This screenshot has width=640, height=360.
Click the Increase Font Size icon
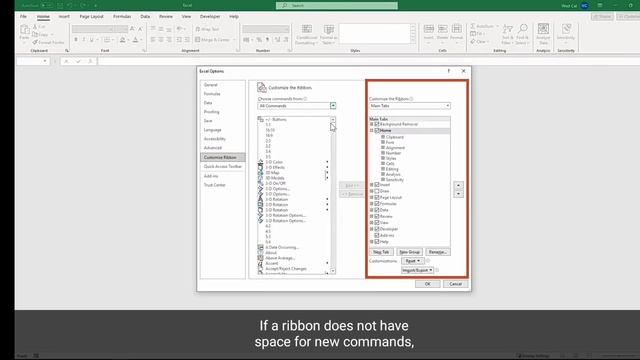point(132,29)
